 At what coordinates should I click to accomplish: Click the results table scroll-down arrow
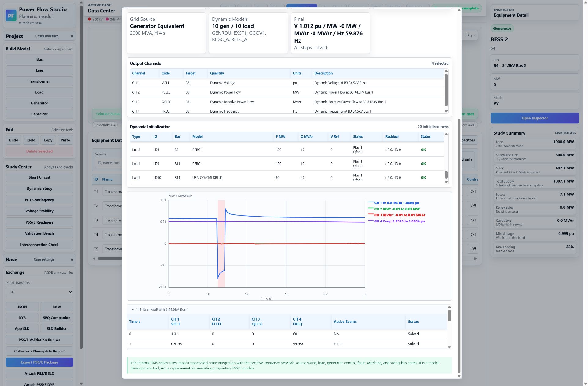[449, 347]
